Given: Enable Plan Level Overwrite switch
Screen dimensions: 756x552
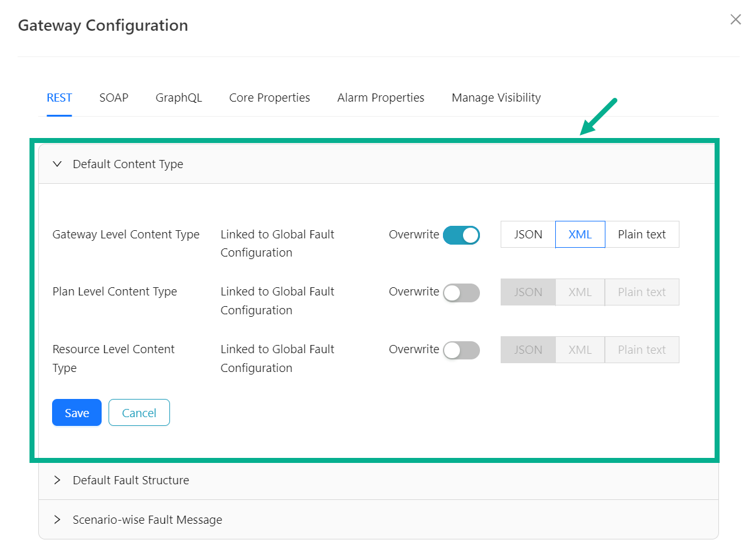Looking at the screenshot, I should click(x=461, y=292).
